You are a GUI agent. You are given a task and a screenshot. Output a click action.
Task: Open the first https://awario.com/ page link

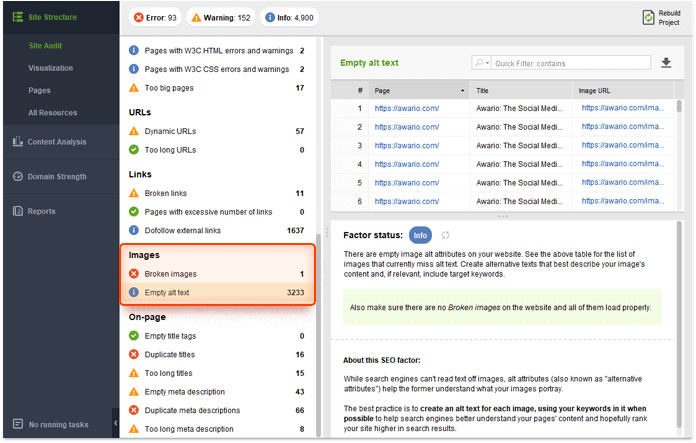coord(407,108)
